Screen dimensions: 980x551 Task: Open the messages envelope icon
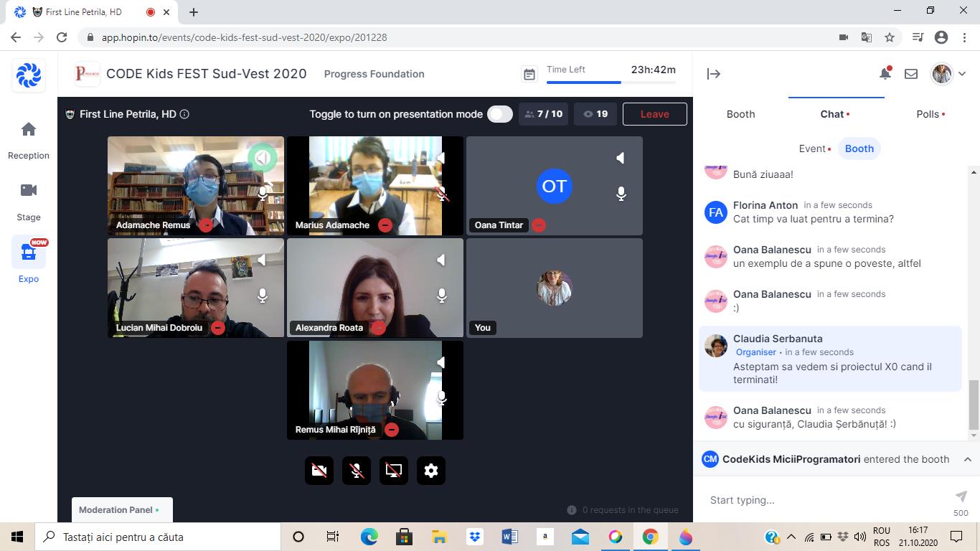[x=911, y=74]
